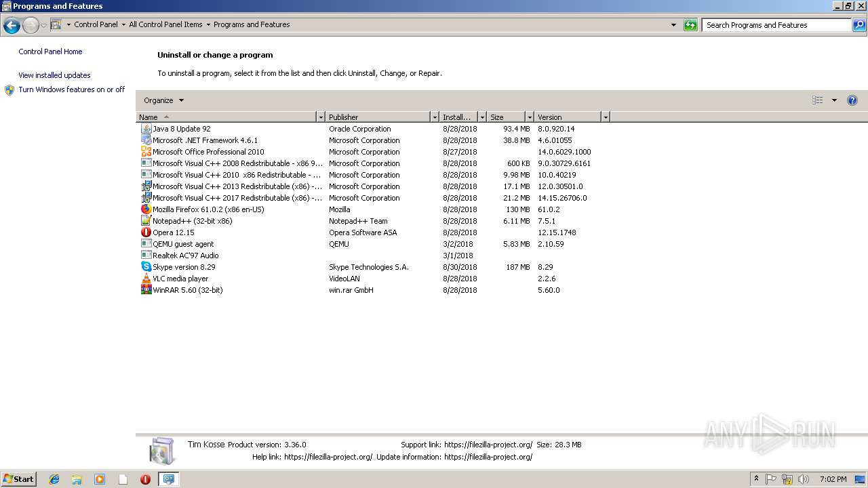Open the Organize dropdown menu
The width and height of the screenshot is (868, 488).
click(x=163, y=100)
